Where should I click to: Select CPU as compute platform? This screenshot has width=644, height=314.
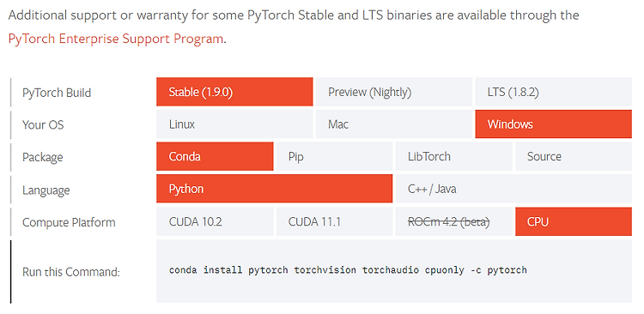point(574,221)
